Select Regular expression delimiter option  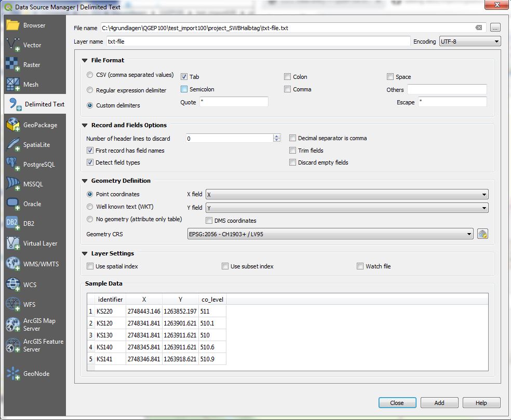pyautogui.click(x=90, y=90)
